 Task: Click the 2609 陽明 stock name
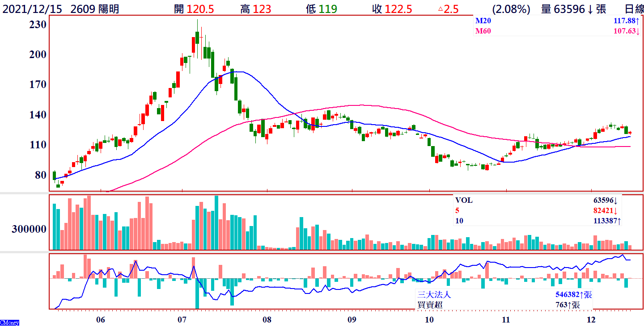[95, 9]
